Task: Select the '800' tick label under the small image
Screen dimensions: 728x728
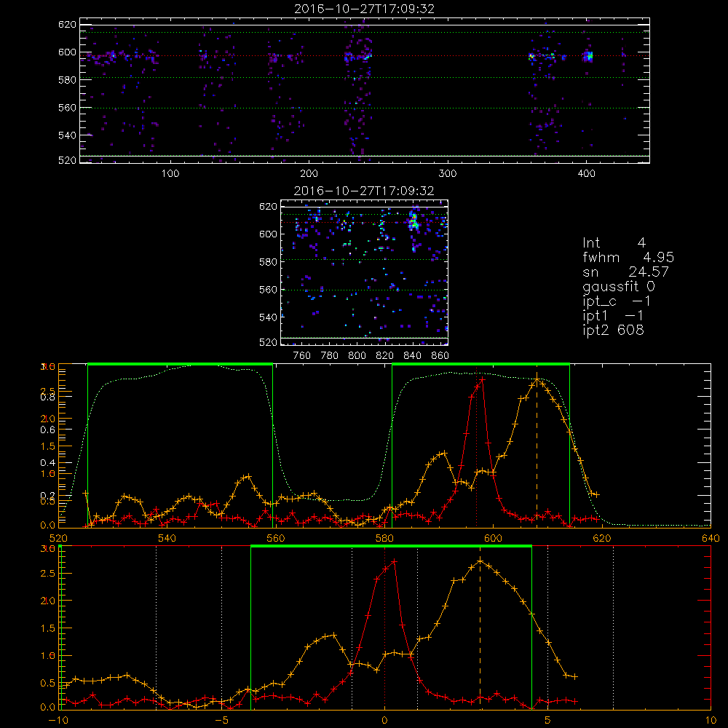Action: coord(357,356)
